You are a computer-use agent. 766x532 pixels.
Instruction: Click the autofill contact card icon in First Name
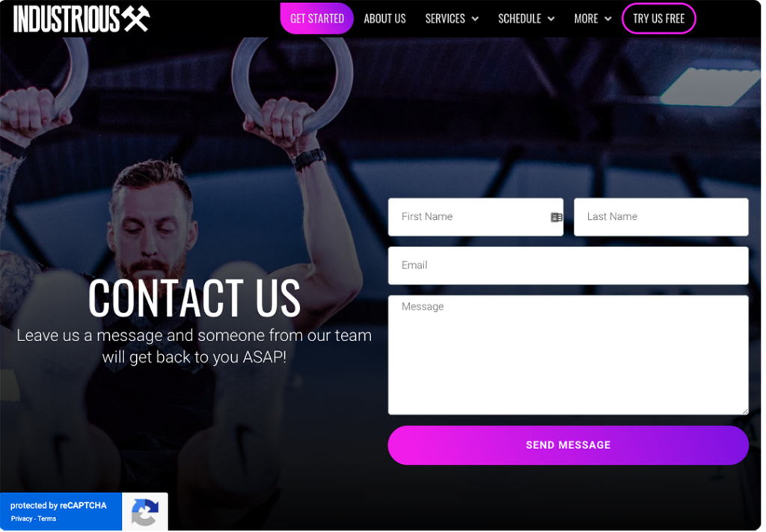556,218
